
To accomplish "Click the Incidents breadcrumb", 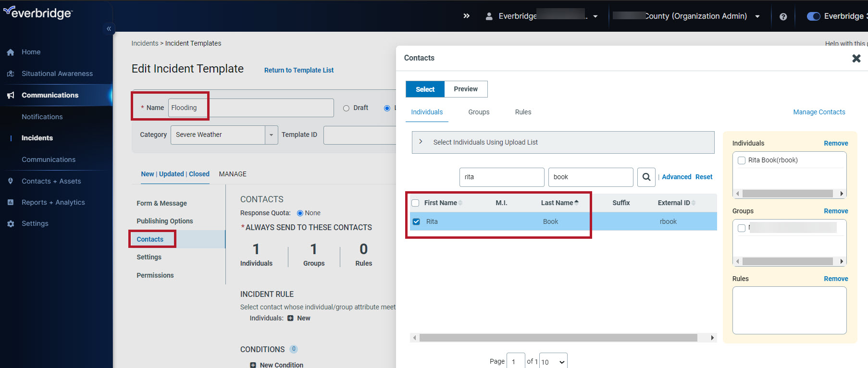I will 145,43.
